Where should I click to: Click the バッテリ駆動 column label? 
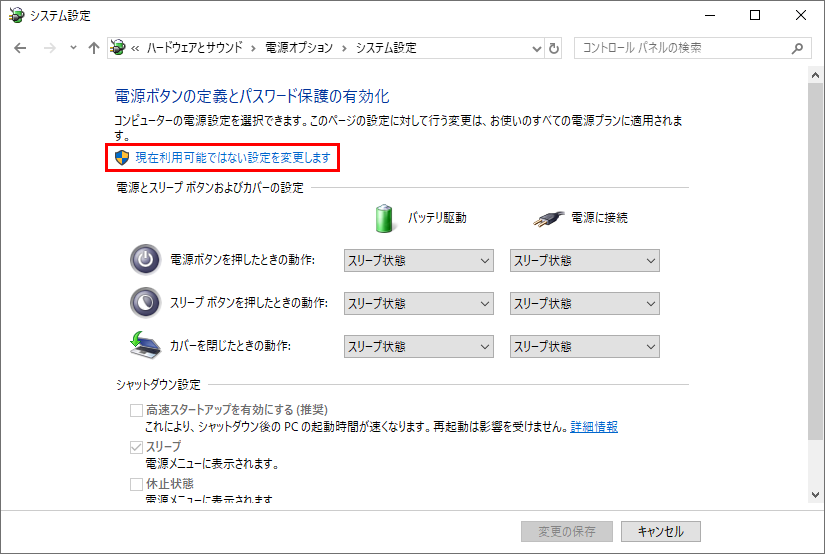tap(437, 218)
